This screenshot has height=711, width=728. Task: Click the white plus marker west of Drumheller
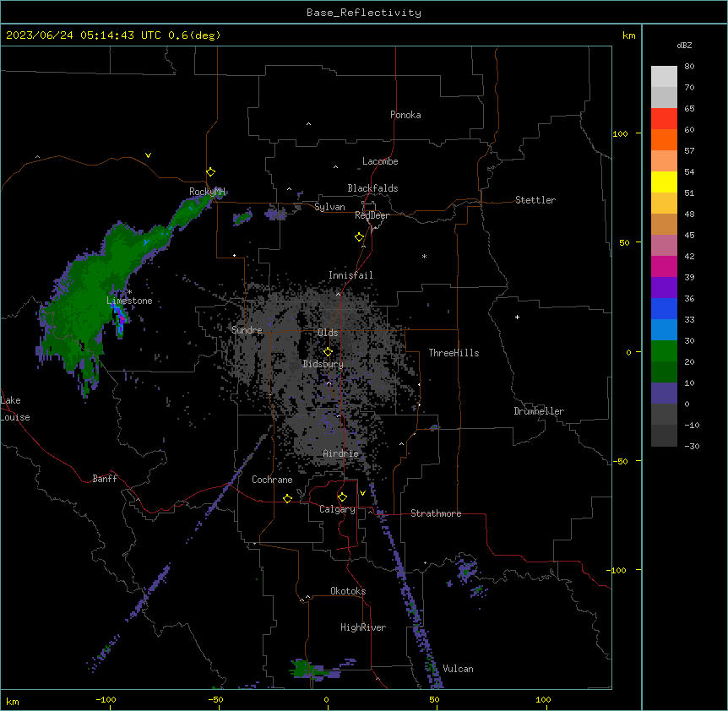tap(517, 317)
